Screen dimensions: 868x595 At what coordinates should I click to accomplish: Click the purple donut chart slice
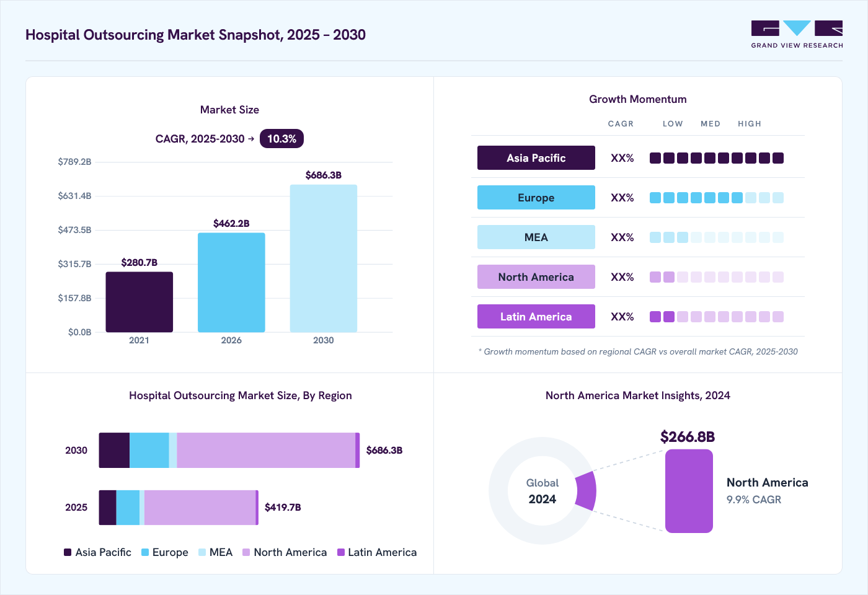tap(587, 491)
